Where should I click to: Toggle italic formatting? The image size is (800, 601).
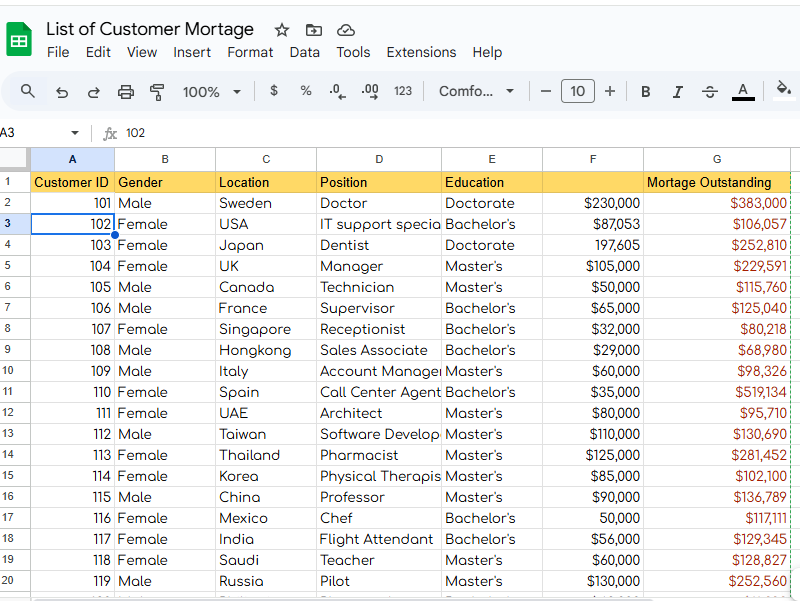pyautogui.click(x=678, y=92)
